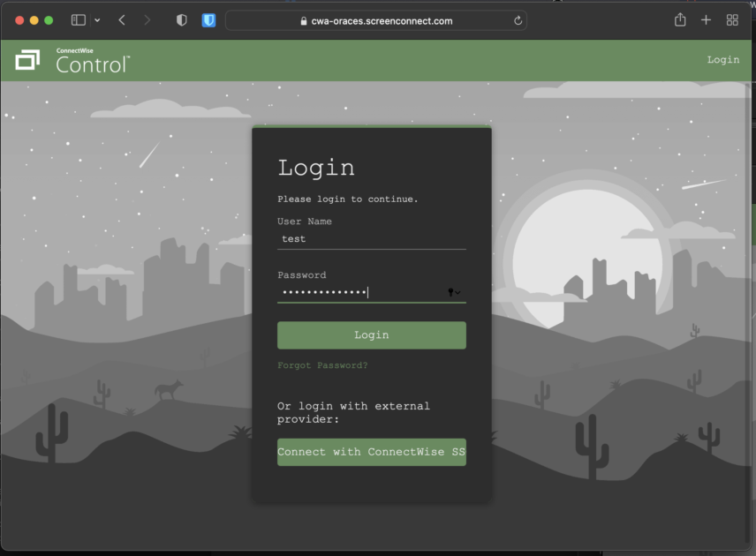Click the address bar showing cwa-oraces.screenconnect.com
Image resolution: width=756 pixels, height=556 pixels.
coord(376,20)
